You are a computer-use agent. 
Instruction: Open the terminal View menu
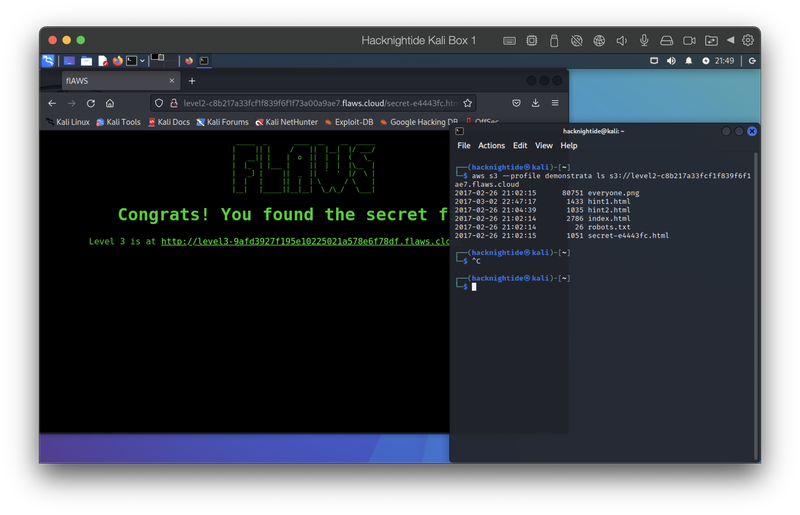[x=545, y=146]
